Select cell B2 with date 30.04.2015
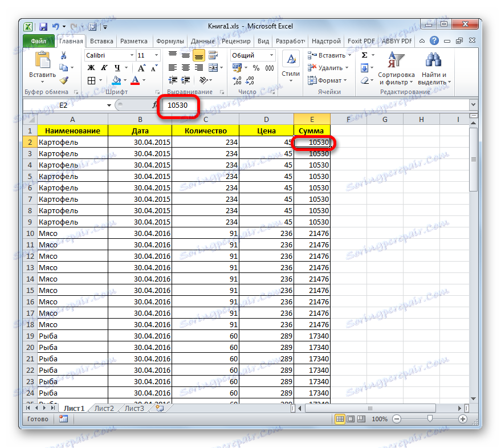The image size is (501, 448). coord(140,142)
